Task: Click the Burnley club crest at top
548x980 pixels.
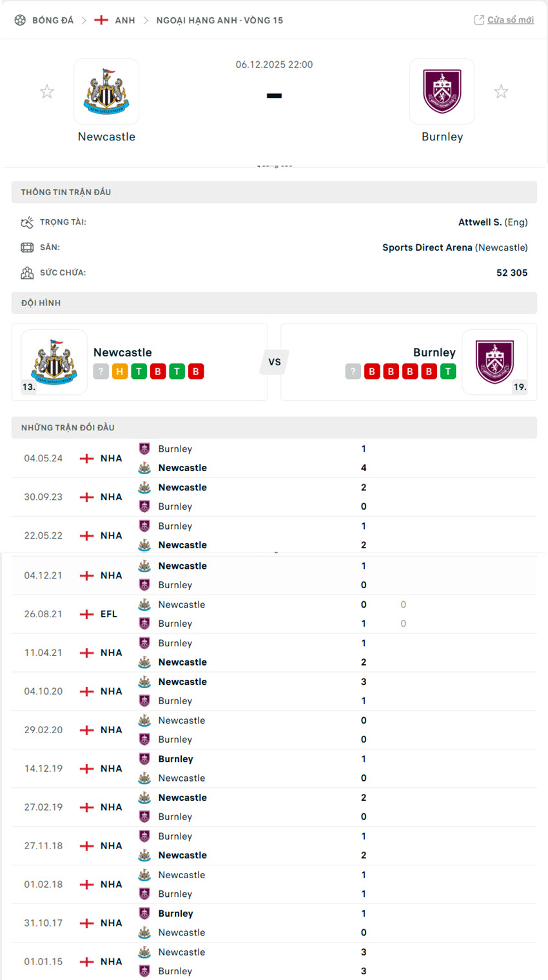Action: point(442,91)
